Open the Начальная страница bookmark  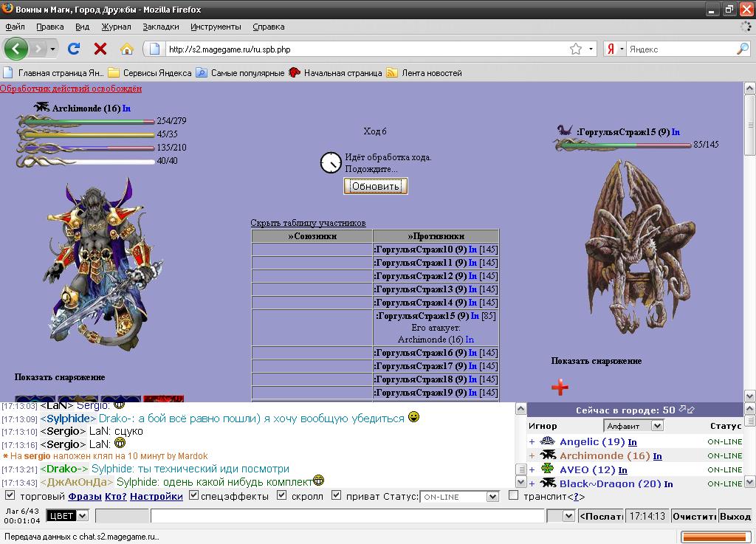tap(336, 73)
